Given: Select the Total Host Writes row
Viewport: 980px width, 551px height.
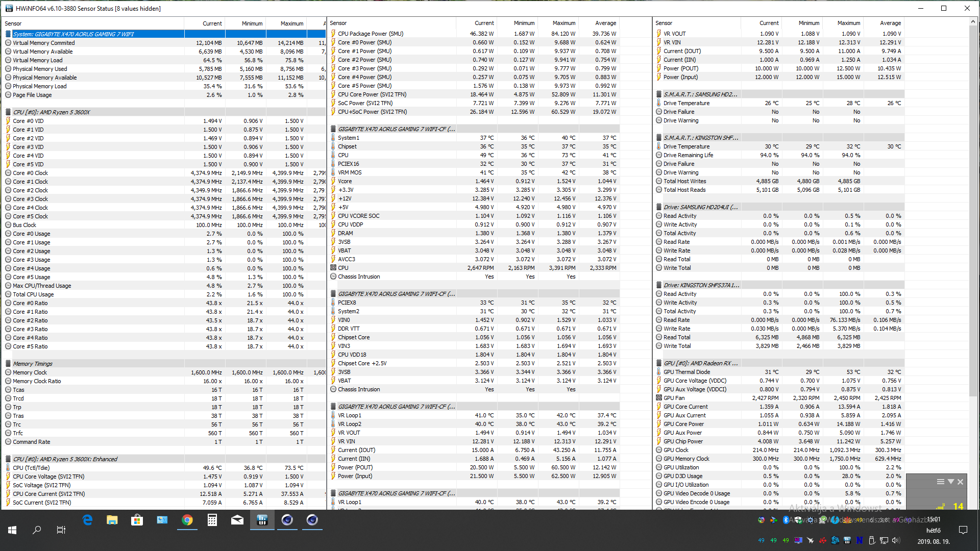Looking at the screenshot, I should 779,181.
